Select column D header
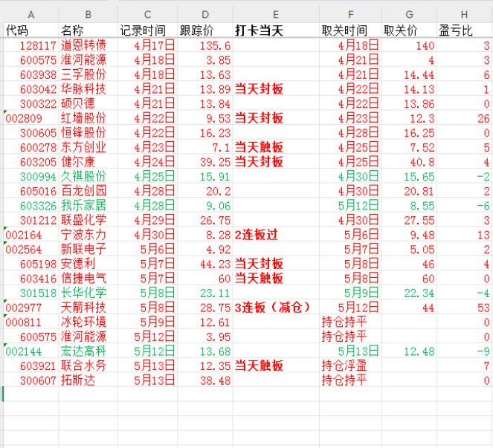The height and width of the screenshot is (448, 493). click(x=205, y=14)
